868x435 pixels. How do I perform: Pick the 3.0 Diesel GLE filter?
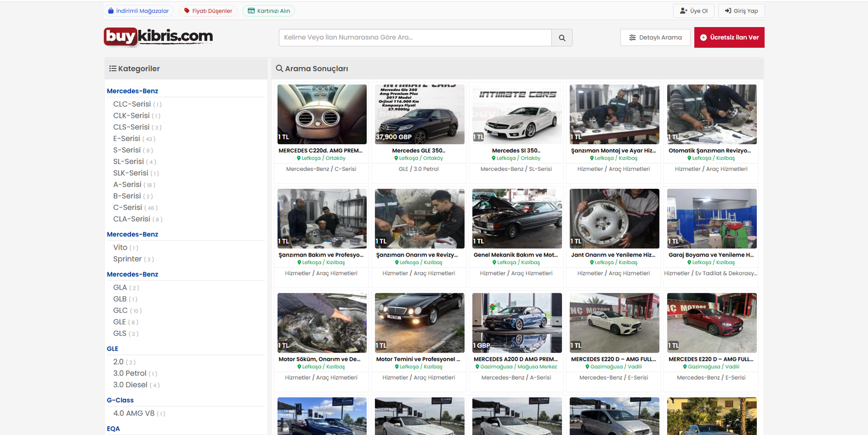(130, 385)
